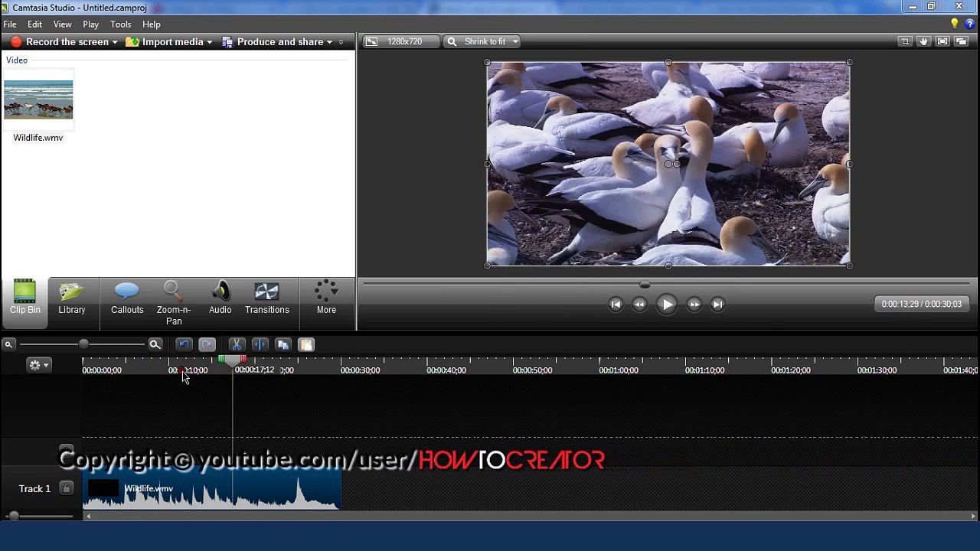
Task: Open the Callouts tool
Action: 127,298
